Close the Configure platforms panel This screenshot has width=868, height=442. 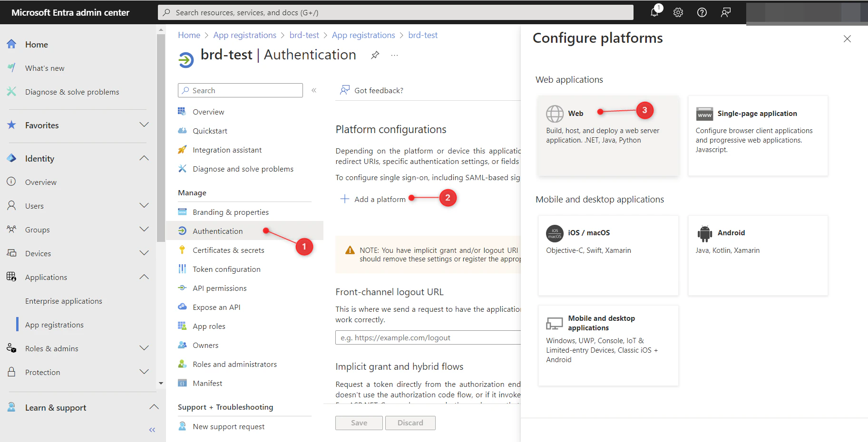(847, 39)
